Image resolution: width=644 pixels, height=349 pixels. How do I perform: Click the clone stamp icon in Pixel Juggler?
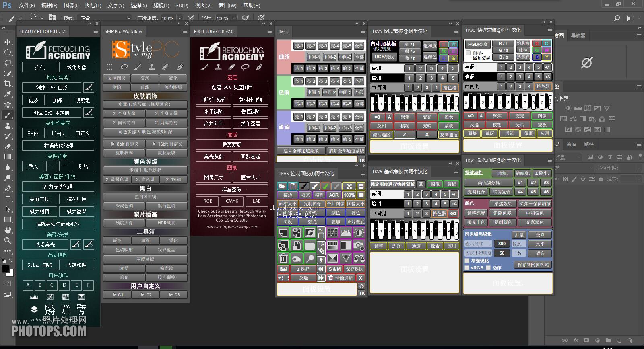coord(218,67)
